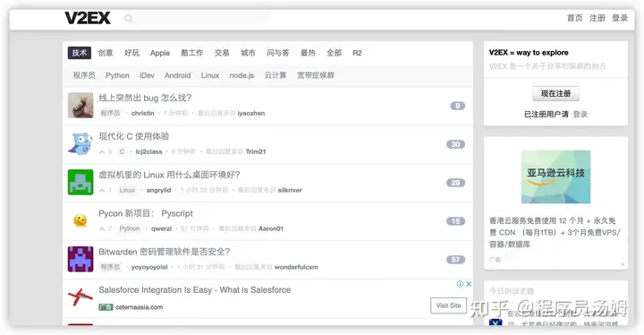Open the 宽带症候群 node link
This screenshot has width=644, height=335.
pos(316,75)
